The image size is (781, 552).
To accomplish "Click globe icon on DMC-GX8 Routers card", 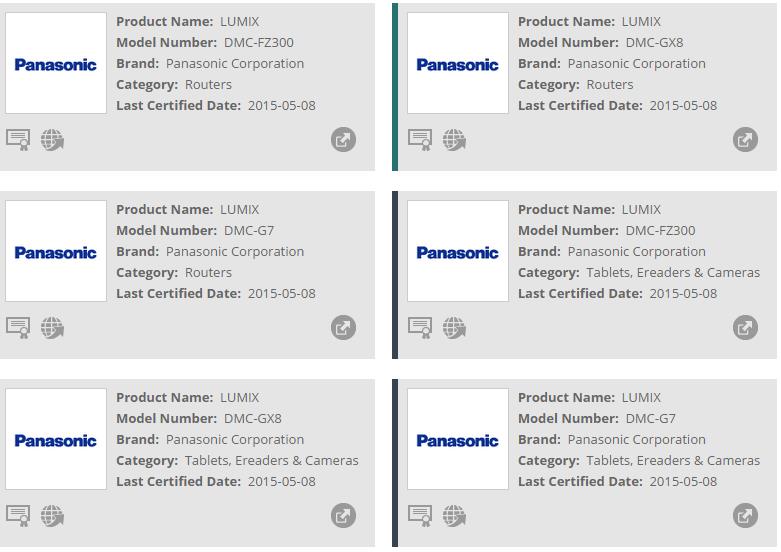I will tap(454, 140).
